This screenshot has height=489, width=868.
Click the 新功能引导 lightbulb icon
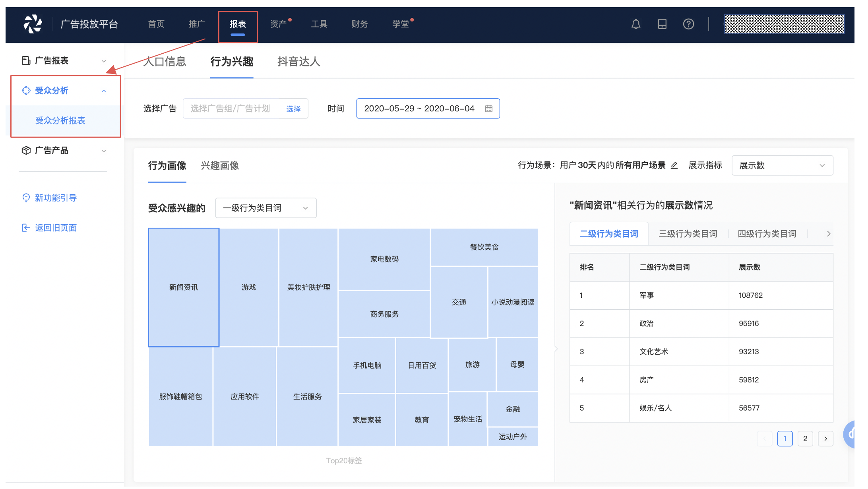pos(26,198)
